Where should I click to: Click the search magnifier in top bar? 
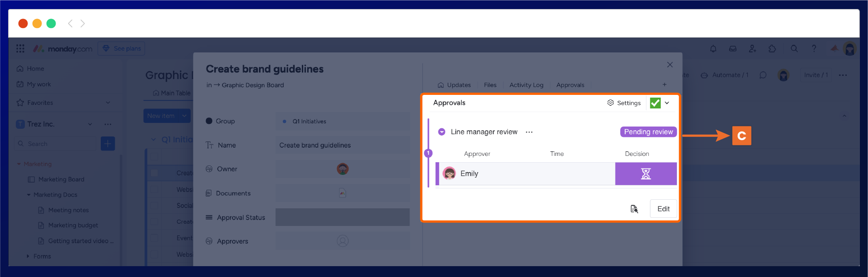(794, 49)
